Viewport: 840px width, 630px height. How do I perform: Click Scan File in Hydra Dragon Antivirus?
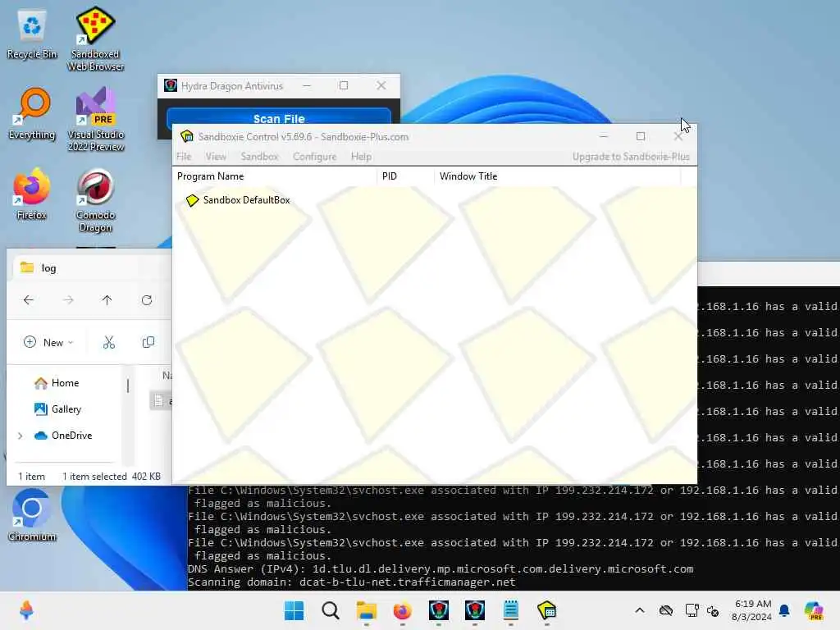tap(279, 118)
